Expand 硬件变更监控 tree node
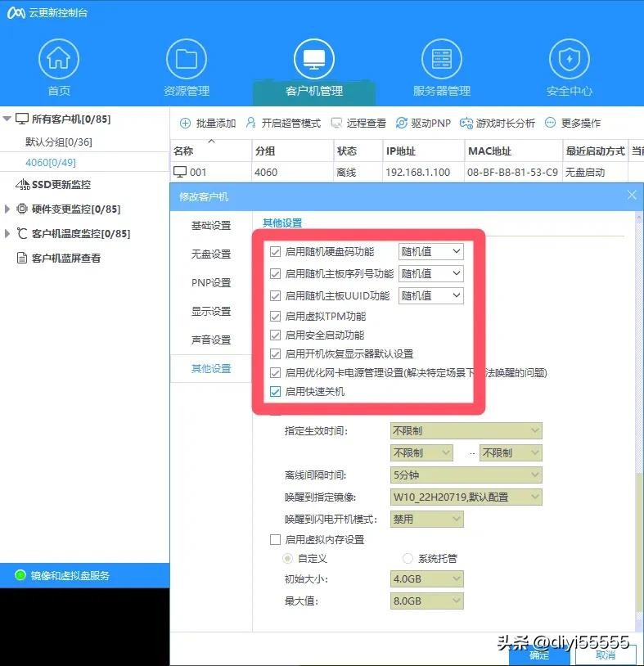This screenshot has width=644, height=666. pos(8,209)
